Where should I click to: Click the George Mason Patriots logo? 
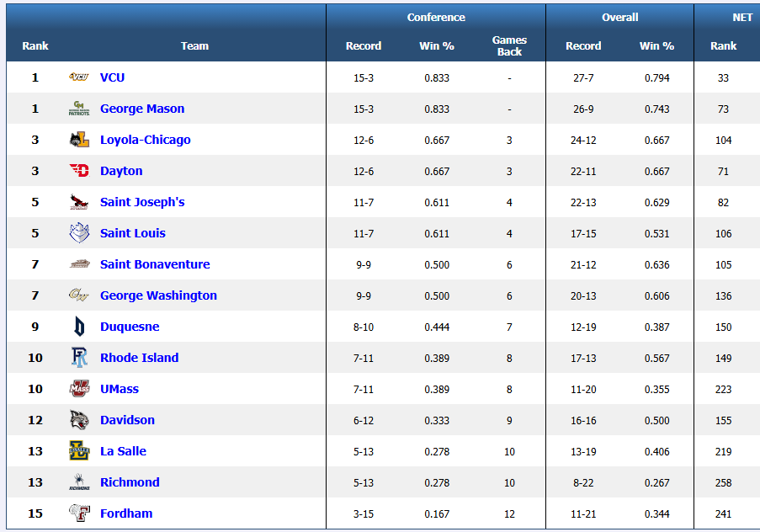(x=79, y=109)
